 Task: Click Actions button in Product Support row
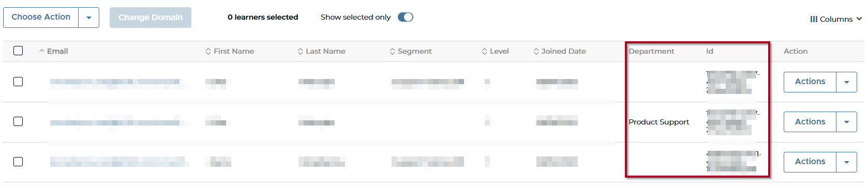pos(810,122)
